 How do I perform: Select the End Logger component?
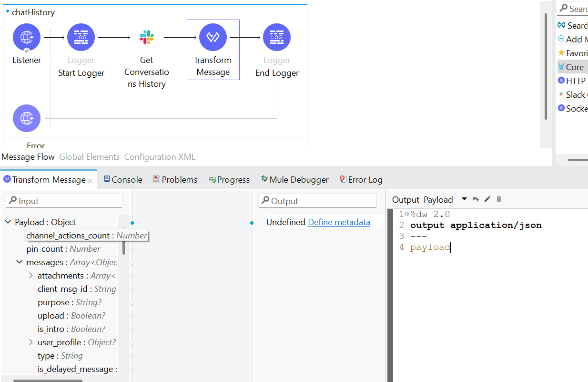pyautogui.click(x=277, y=37)
